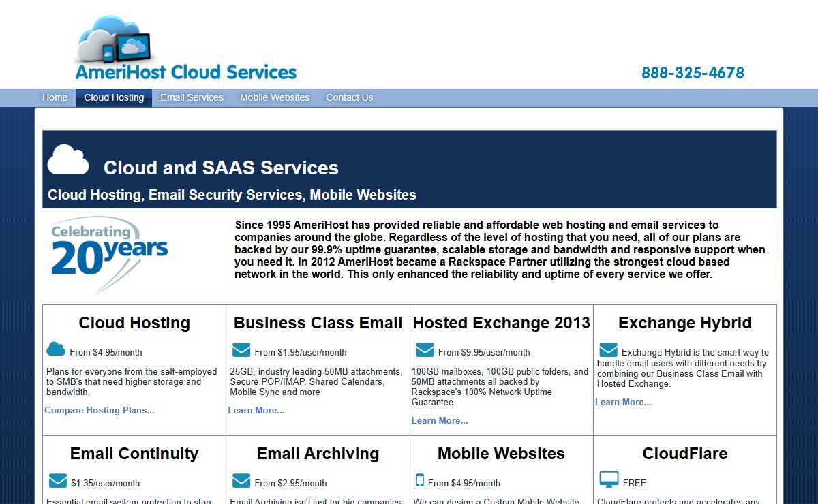Image resolution: width=818 pixels, height=504 pixels.
Task: Click the phone icon under Mobile Websites
Action: [x=420, y=481]
